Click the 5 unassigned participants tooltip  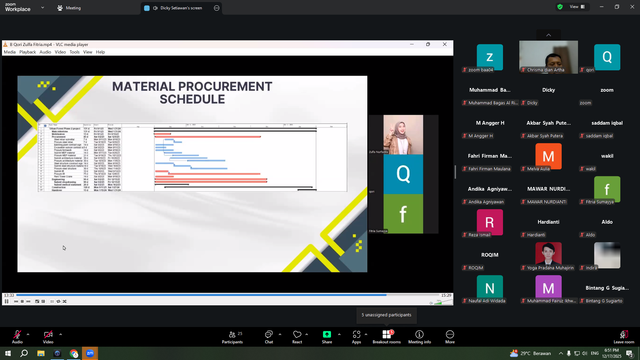click(x=386, y=315)
